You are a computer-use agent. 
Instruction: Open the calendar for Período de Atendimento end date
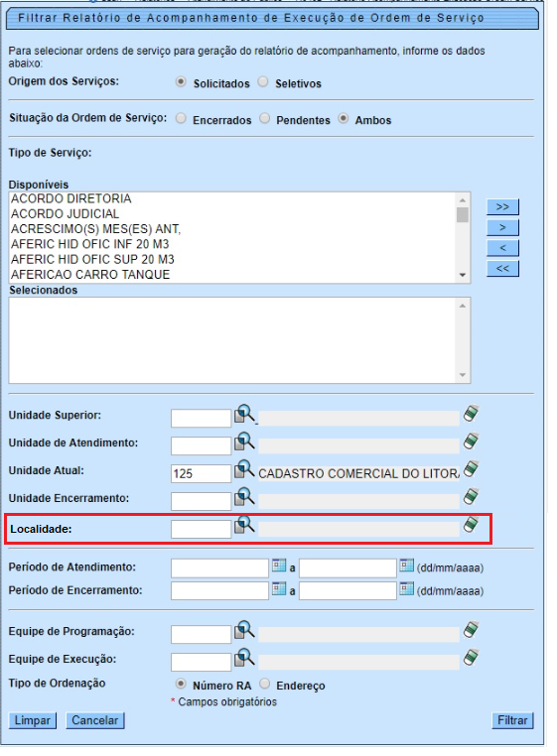point(407,566)
